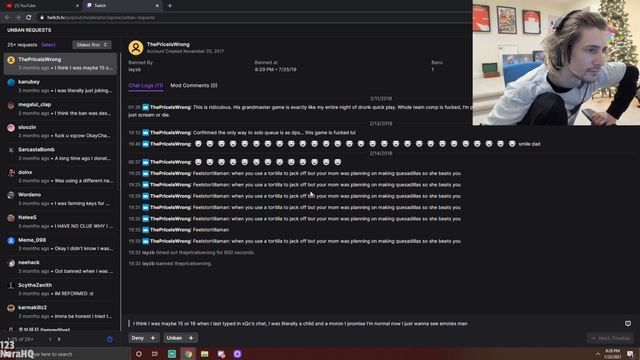Select Wordeno unban request

tap(60, 199)
